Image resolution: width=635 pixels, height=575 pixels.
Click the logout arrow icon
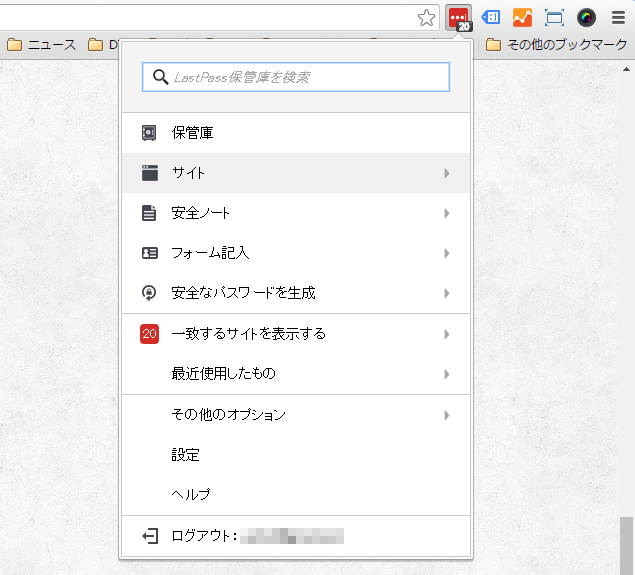pos(149,536)
